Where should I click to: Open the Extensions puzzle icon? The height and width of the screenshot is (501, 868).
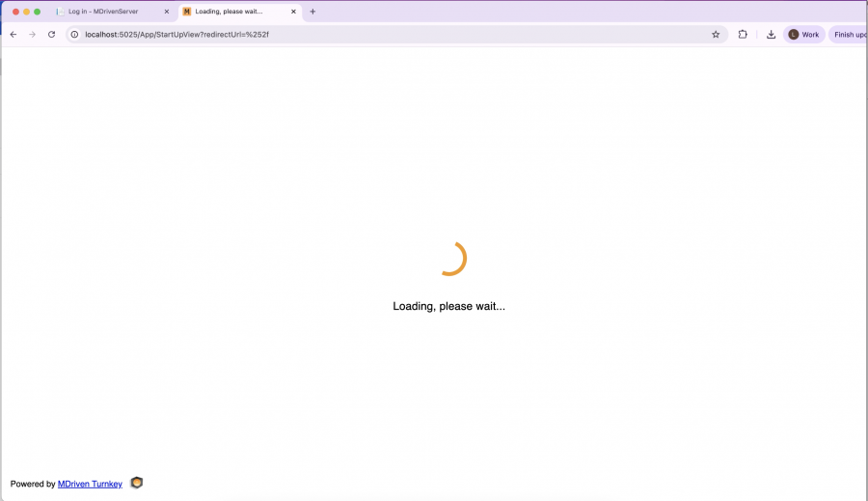[x=743, y=35]
